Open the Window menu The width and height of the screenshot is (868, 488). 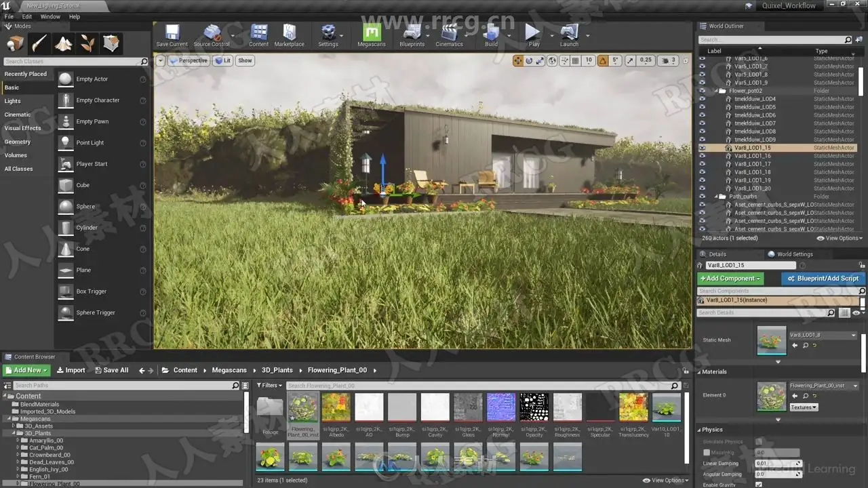tap(50, 16)
